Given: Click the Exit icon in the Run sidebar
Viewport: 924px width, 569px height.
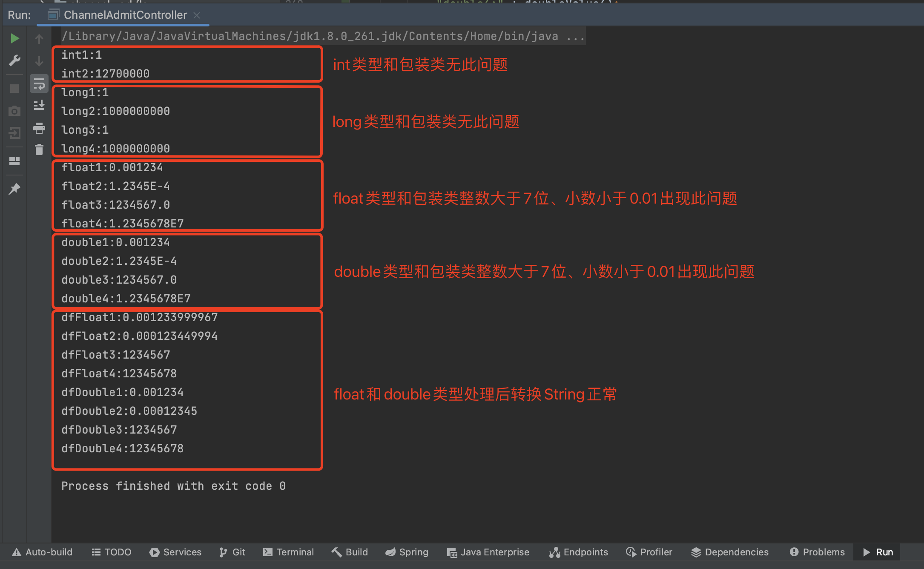Looking at the screenshot, I should (14, 133).
